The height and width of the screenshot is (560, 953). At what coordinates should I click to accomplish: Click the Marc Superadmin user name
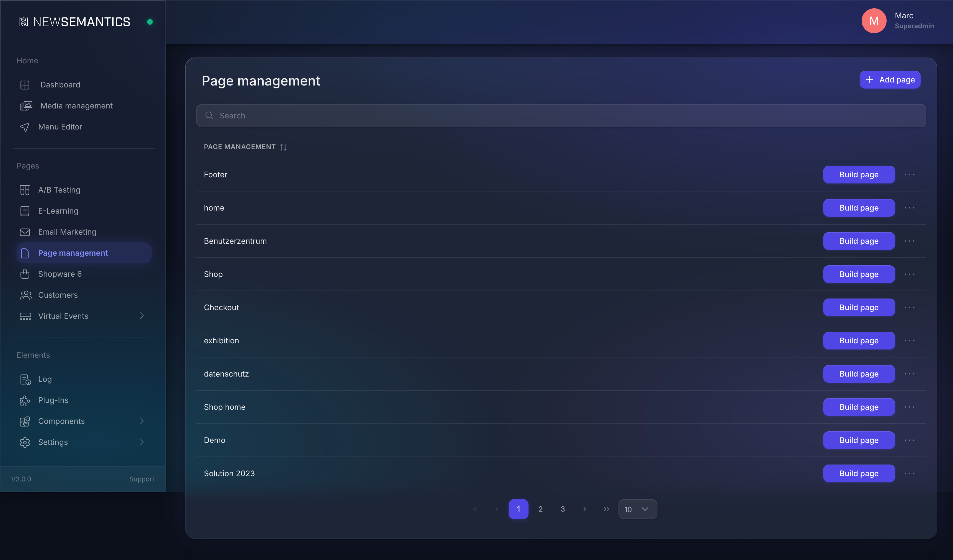(914, 21)
